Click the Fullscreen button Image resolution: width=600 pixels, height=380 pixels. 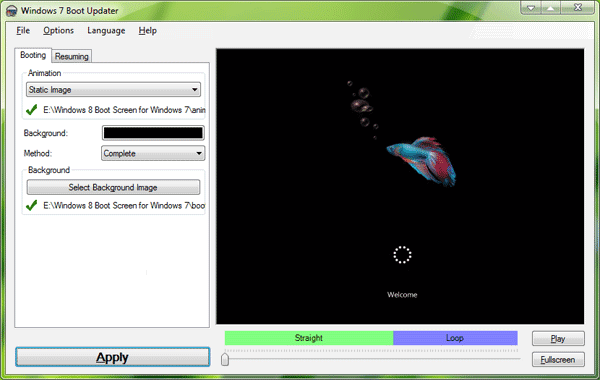tap(558, 360)
